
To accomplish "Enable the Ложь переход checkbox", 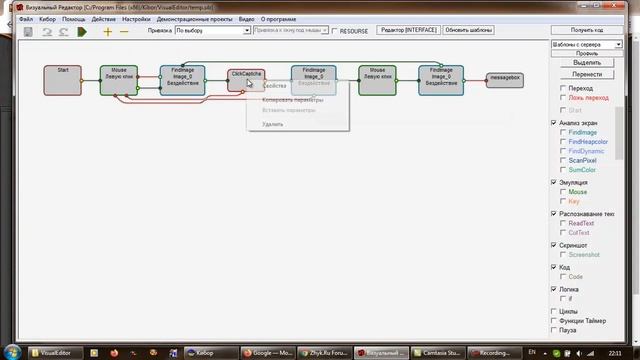I will [563, 98].
